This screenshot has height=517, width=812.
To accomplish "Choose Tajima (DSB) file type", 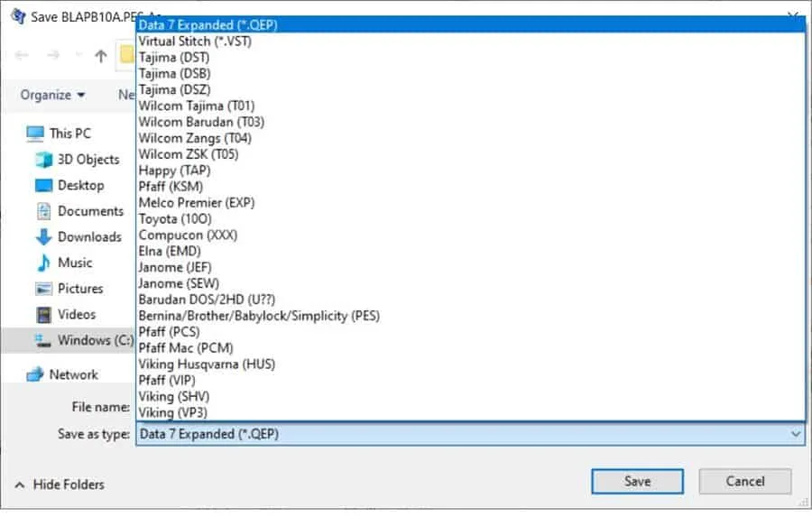I will (x=470, y=74).
